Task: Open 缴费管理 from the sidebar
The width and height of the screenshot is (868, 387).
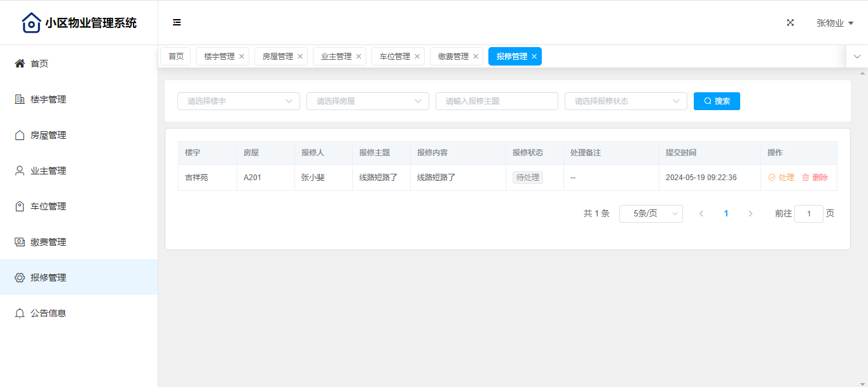Action: 48,242
